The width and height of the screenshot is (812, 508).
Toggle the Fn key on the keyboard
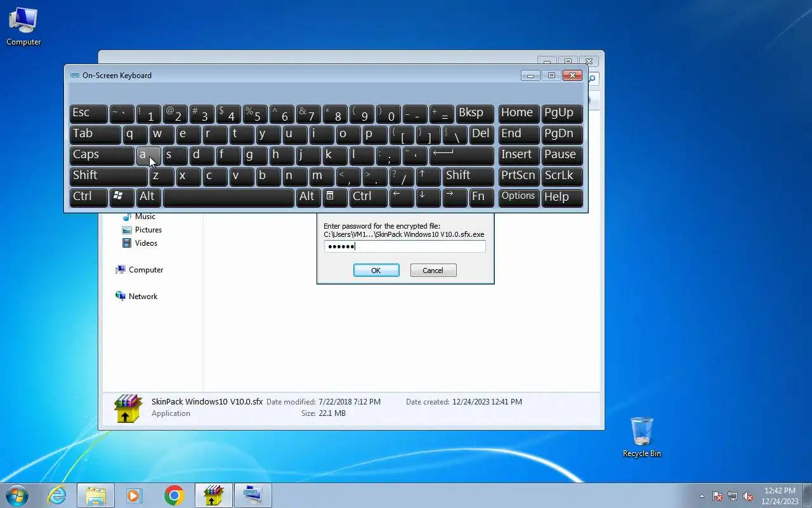coord(481,197)
